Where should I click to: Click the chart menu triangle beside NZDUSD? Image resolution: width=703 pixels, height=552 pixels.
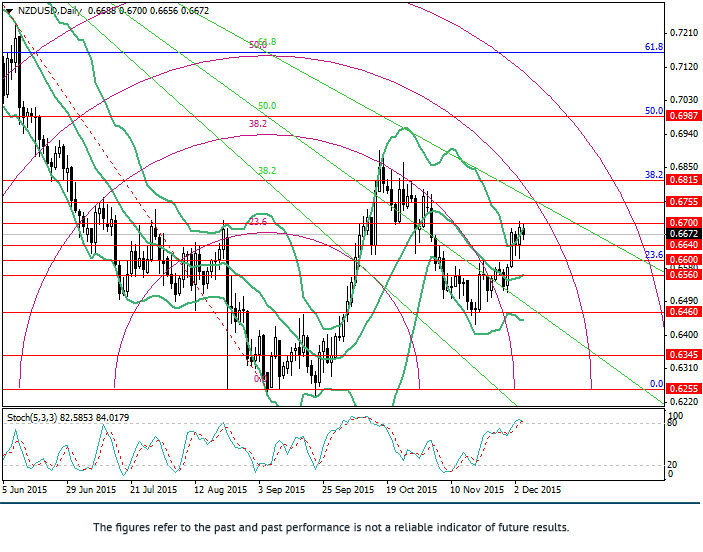tap(9, 11)
